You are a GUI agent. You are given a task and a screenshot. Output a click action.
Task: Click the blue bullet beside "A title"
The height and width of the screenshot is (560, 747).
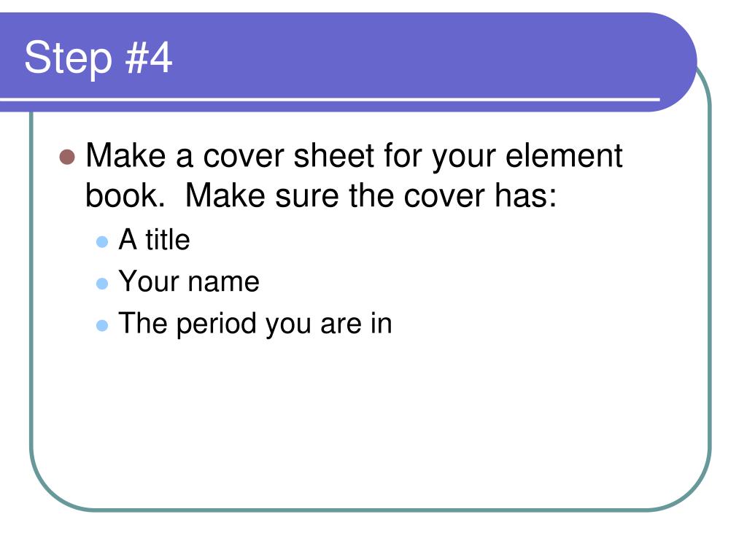[x=102, y=241]
